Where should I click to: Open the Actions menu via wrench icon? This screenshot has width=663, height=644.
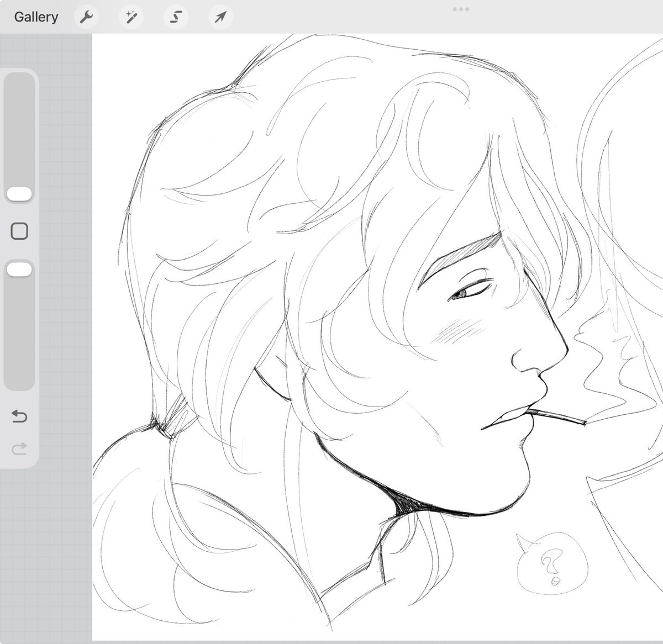(x=86, y=17)
